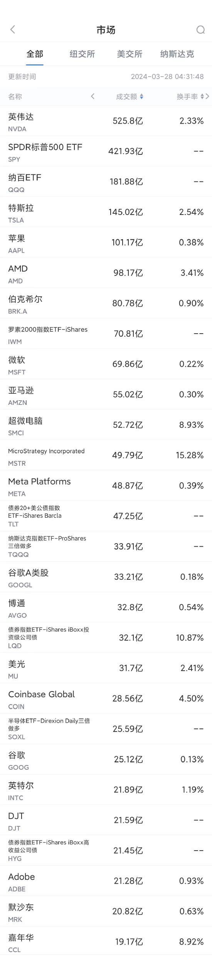This screenshot has height=980, width=212.
Task: Sort by 成交额 column arrows
Action: point(141,97)
